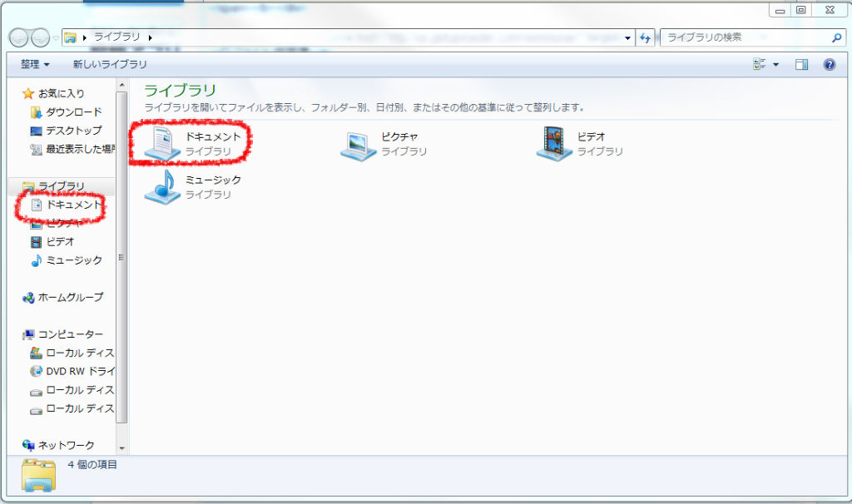Click the 4 個の項目 status text
Screen dimensions: 852x504
pyautogui.click(x=92, y=464)
